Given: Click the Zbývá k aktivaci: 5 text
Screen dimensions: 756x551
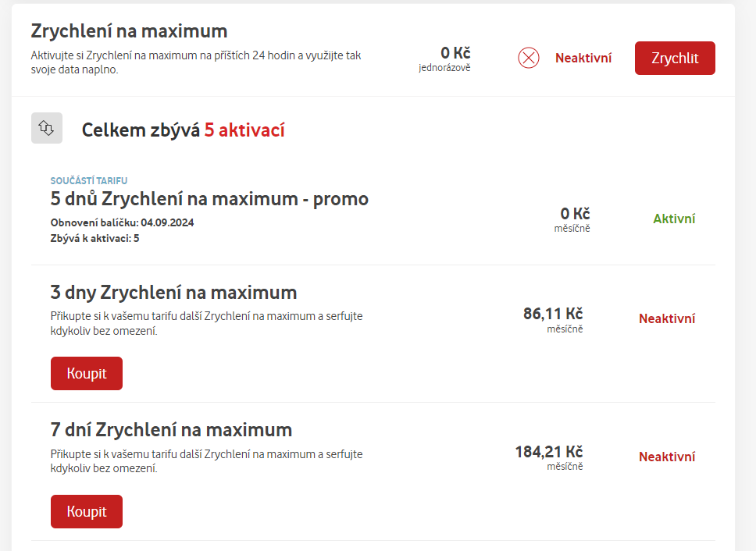Looking at the screenshot, I should pyautogui.click(x=94, y=238).
